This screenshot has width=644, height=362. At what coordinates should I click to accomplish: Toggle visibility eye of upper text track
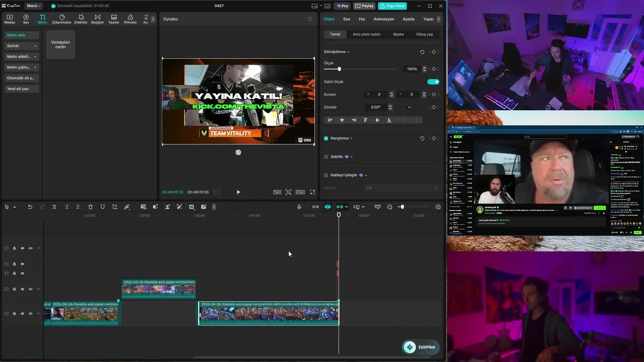pyautogui.click(x=22, y=264)
